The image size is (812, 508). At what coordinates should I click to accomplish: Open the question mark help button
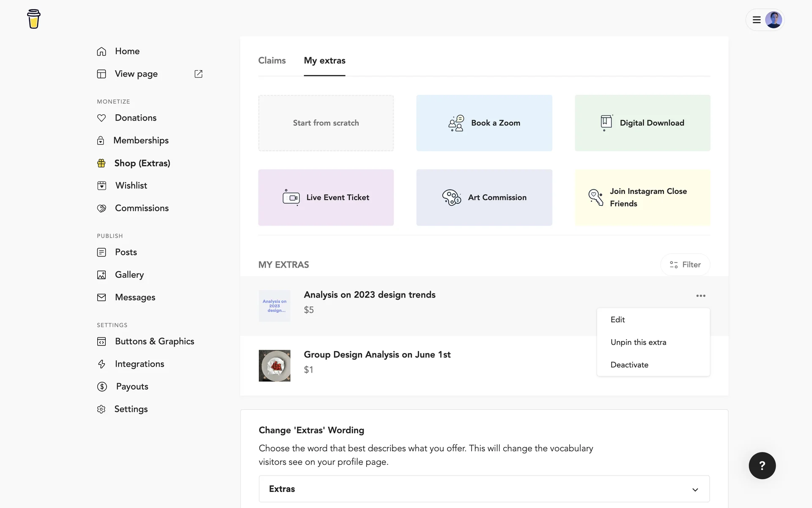[762, 466]
